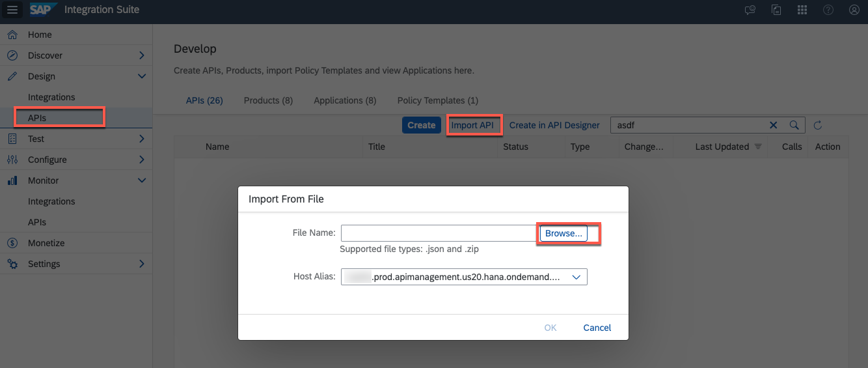Switch to the Products (8) tab
Image resolution: width=868 pixels, height=368 pixels.
(x=268, y=100)
